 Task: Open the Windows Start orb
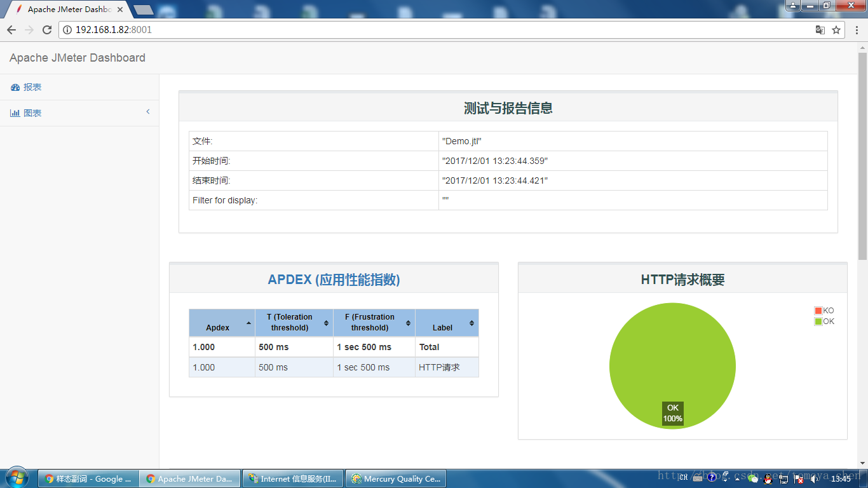[x=17, y=478]
